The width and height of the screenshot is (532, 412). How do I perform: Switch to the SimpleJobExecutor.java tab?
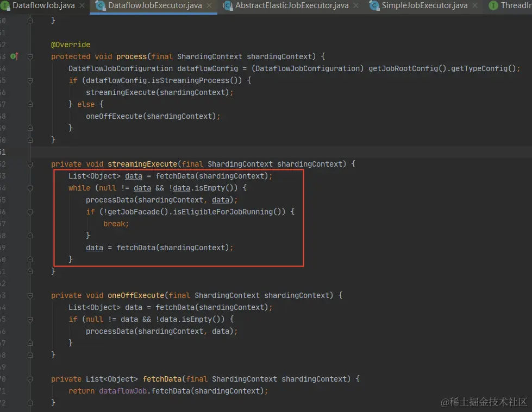pyautogui.click(x=424, y=5)
